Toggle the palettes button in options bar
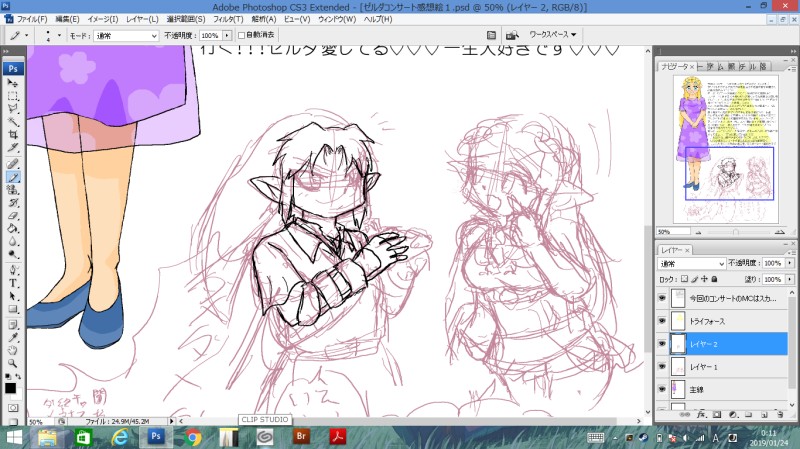The image size is (800, 449). pyautogui.click(x=491, y=35)
